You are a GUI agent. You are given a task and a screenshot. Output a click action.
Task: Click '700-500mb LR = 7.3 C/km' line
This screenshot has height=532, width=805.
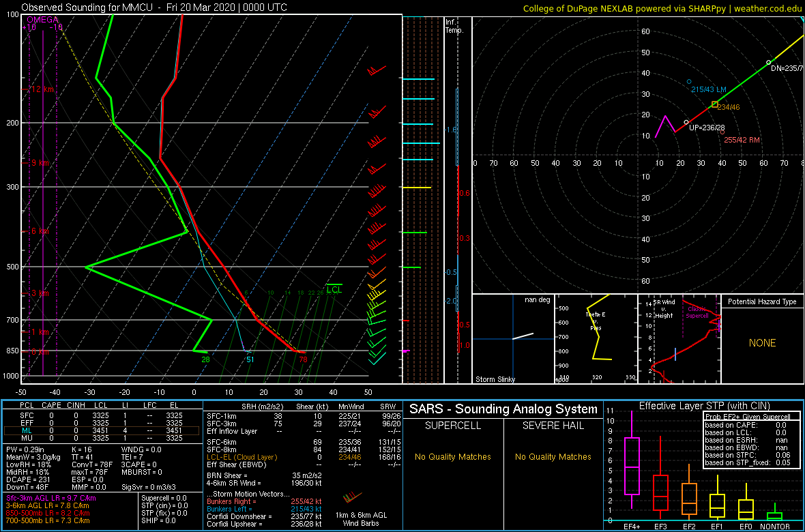48,520
